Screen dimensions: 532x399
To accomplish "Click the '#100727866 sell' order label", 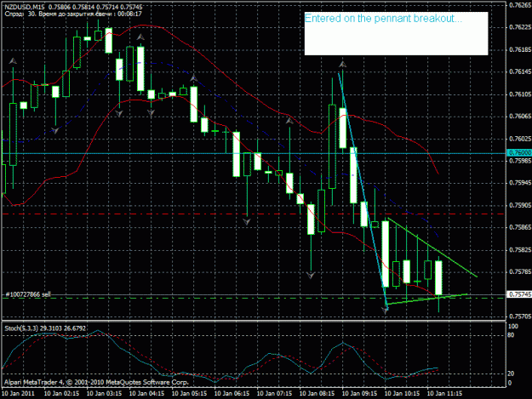I will pyautogui.click(x=28, y=294).
